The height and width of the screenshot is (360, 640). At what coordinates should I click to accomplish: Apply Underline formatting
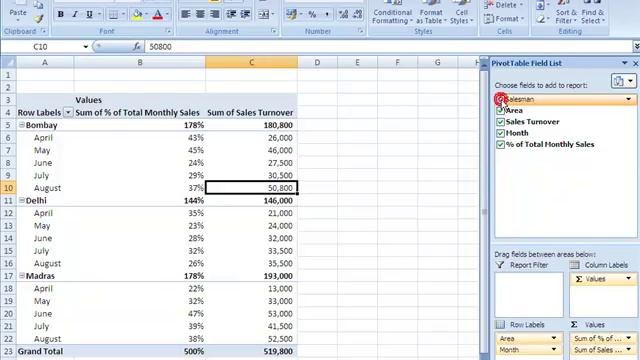click(x=89, y=15)
